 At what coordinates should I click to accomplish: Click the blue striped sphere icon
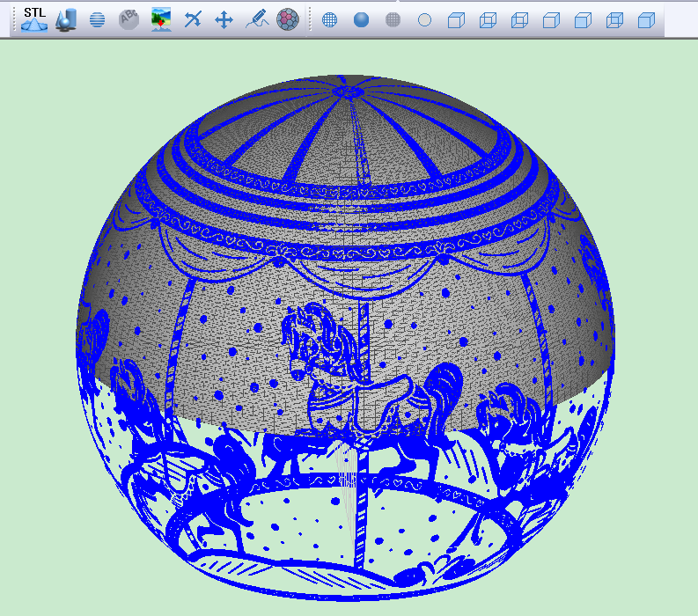point(97,19)
